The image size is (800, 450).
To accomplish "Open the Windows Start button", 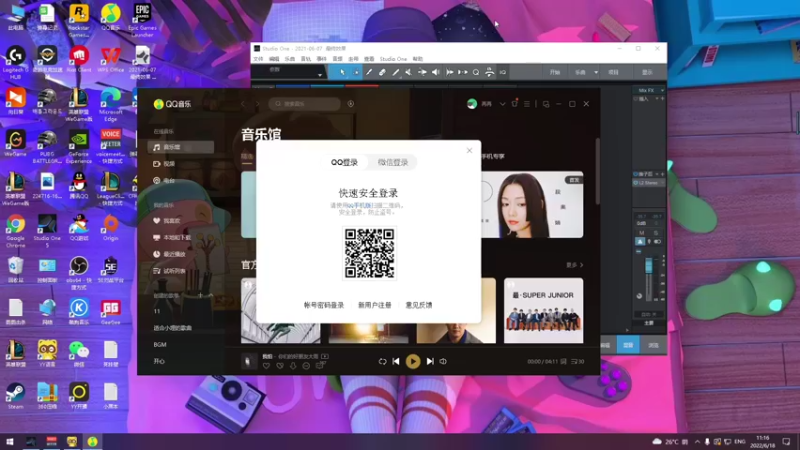I will 10,441.
